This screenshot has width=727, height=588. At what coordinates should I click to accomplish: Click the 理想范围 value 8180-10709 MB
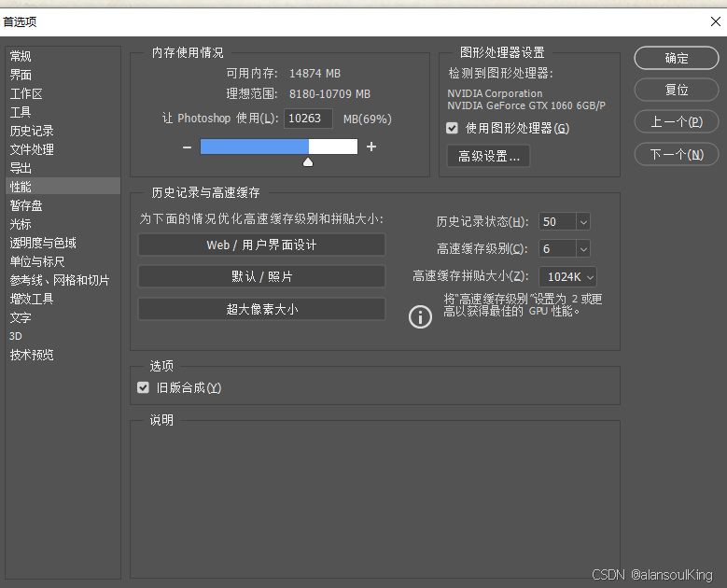[329, 94]
